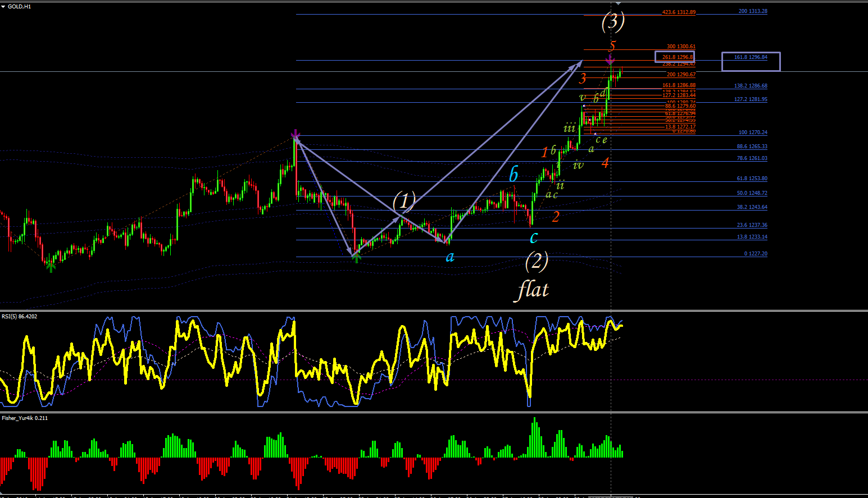Screen dimensions: 868x498
Task: Click the orange wave label 5
Action: [x=613, y=46]
